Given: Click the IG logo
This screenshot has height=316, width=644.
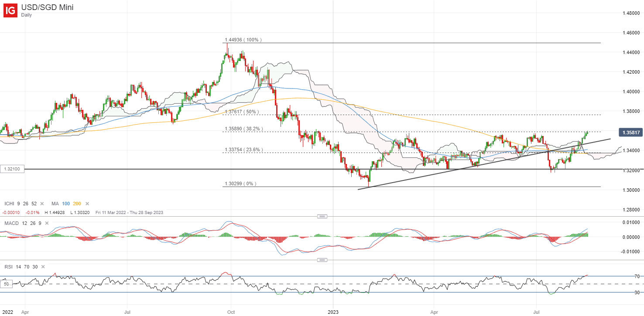Looking at the screenshot, I should pyautogui.click(x=11, y=10).
